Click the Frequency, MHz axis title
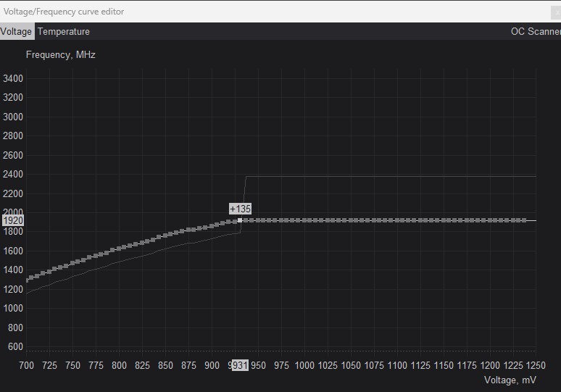Screen dimensions: 561x392 pyautogui.click(x=61, y=55)
